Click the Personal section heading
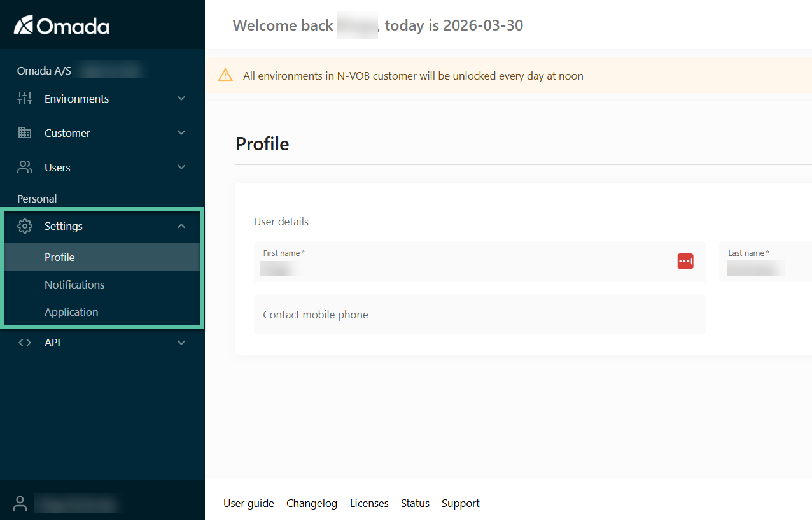Screen dimensions: 812x521 click(37, 199)
